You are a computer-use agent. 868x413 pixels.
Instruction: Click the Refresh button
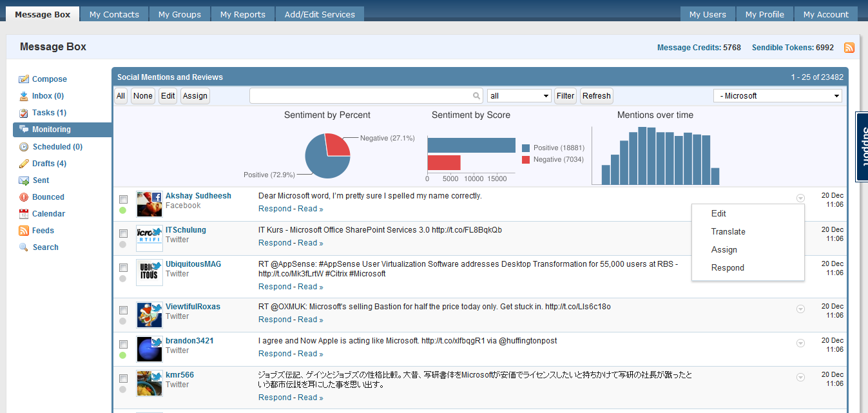pyautogui.click(x=597, y=96)
